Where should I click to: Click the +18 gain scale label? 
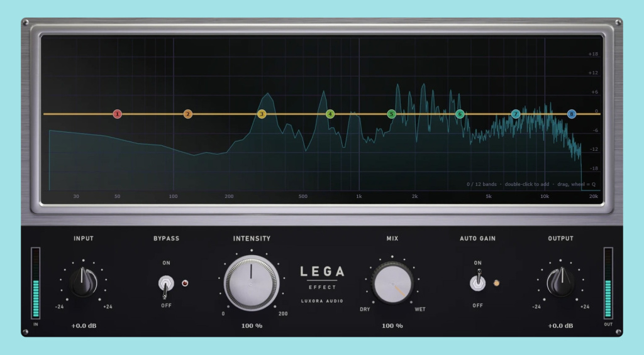coord(593,54)
